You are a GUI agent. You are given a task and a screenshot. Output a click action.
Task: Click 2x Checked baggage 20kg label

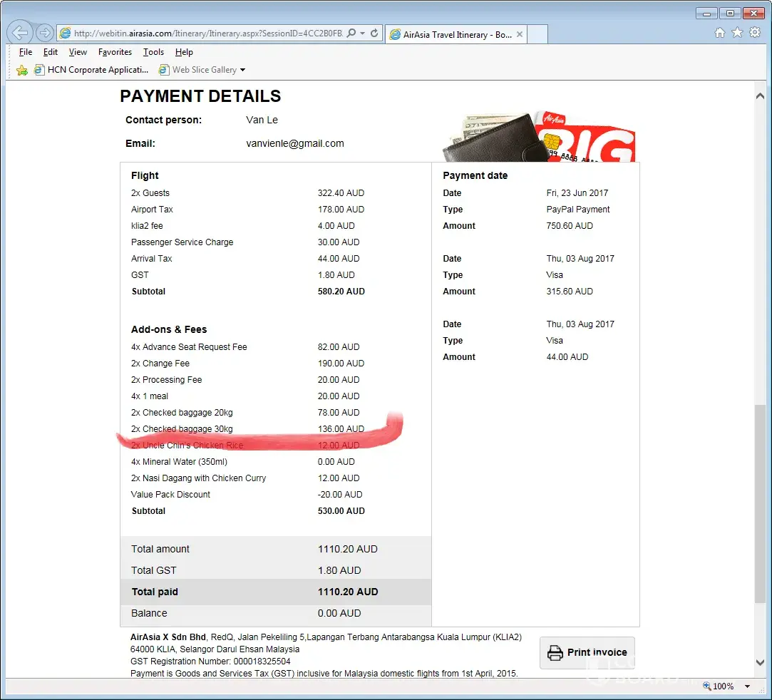[182, 413]
